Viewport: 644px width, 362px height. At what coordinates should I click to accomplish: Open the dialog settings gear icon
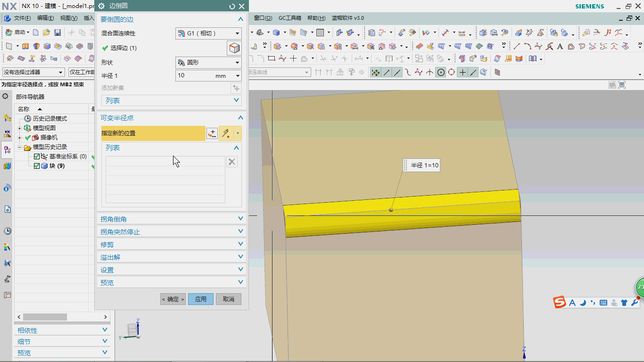[101, 6]
